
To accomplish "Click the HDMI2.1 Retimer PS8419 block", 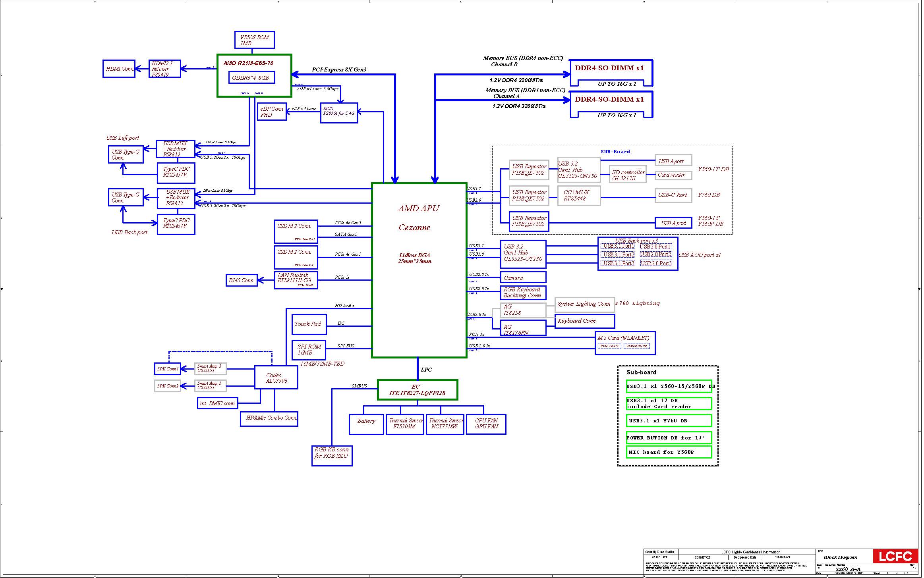I will point(164,69).
